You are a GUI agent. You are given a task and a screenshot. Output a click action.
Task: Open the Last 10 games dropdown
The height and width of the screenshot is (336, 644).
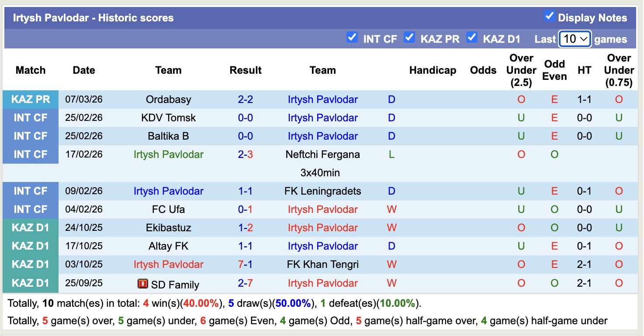575,39
